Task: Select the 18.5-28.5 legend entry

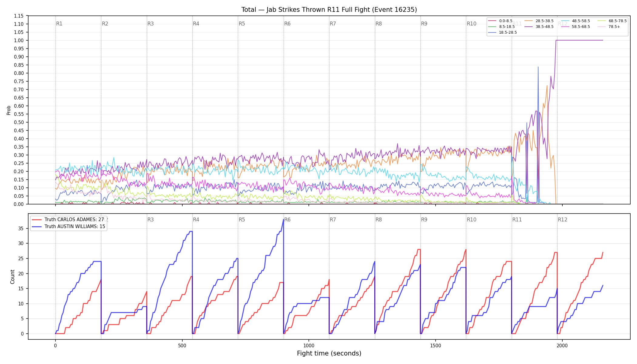Action: pyautogui.click(x=503, y=32)
